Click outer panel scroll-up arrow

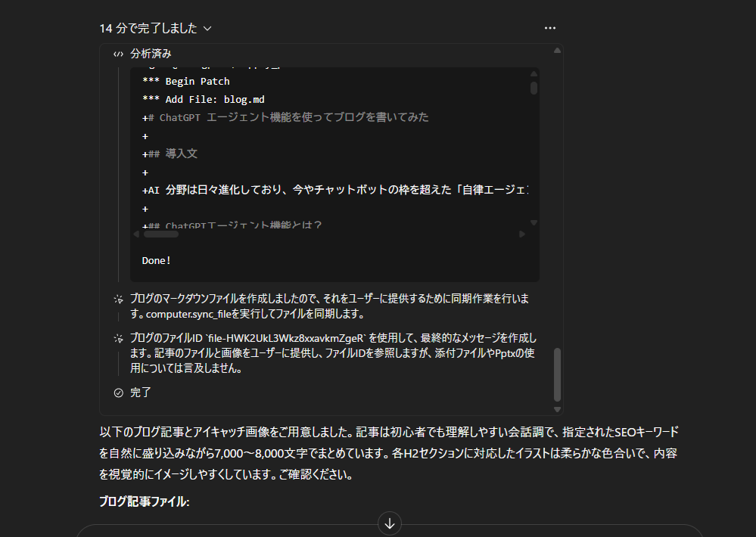tap(558, 50)
